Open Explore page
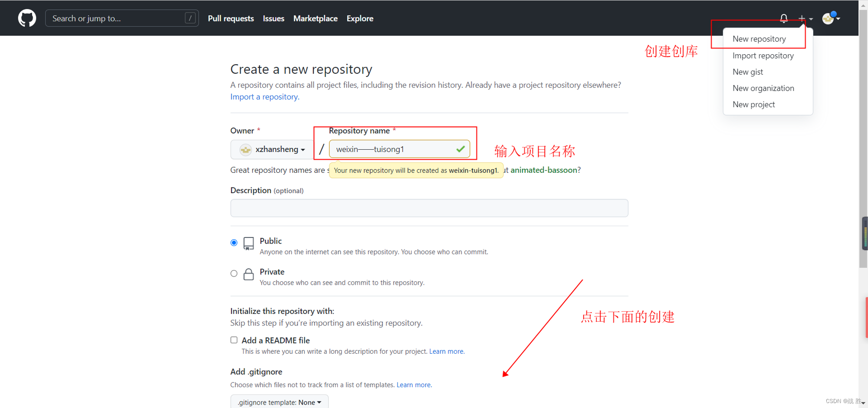This screenshot has height=408, width=868. coord(360,18)
